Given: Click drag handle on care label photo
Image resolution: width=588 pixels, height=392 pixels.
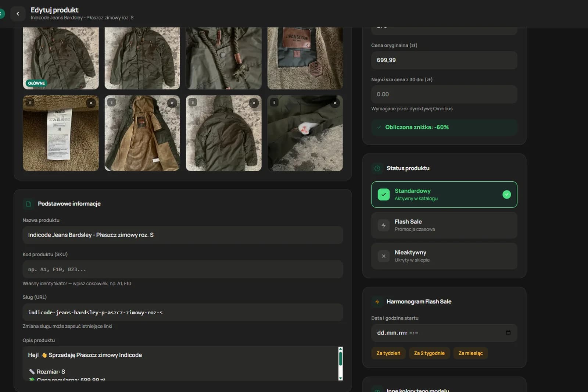Looking at the screenshot, I should (x=30, y=102).
